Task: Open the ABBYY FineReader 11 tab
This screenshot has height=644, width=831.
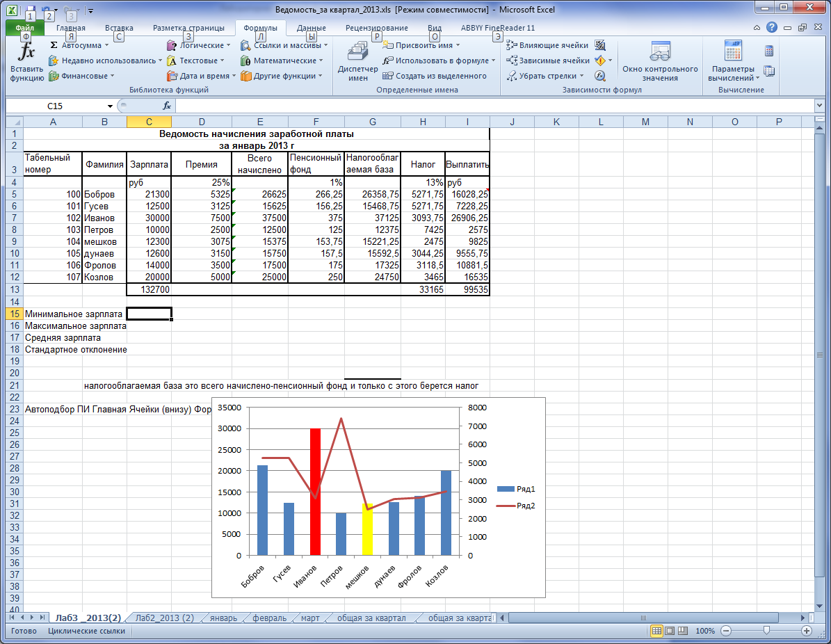Action: pyautogui.click(x=498, y=28)
